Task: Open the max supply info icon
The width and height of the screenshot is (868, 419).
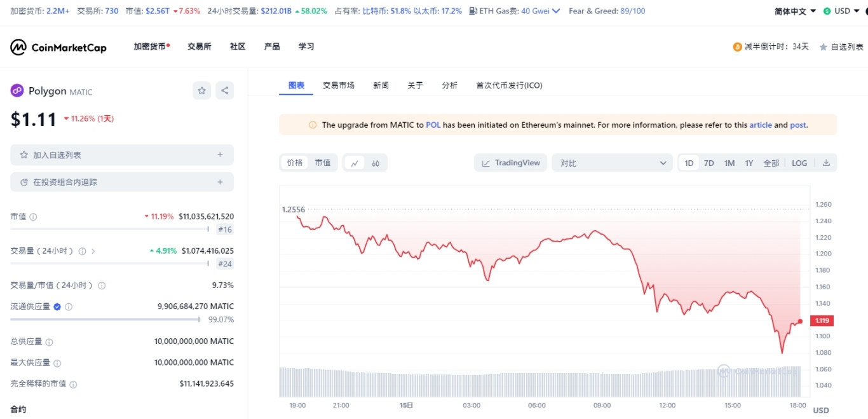Action: pos(57,363)
